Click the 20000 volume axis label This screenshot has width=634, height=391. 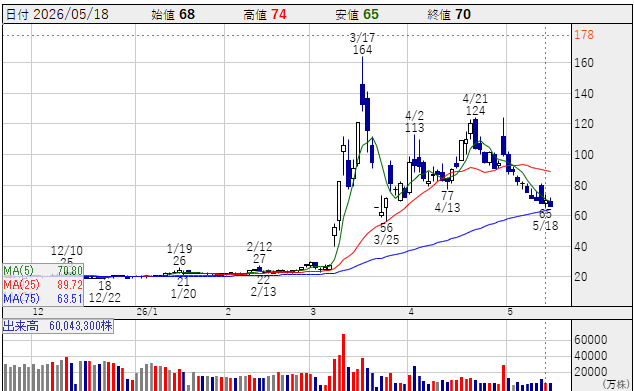[x=590, y=372]
